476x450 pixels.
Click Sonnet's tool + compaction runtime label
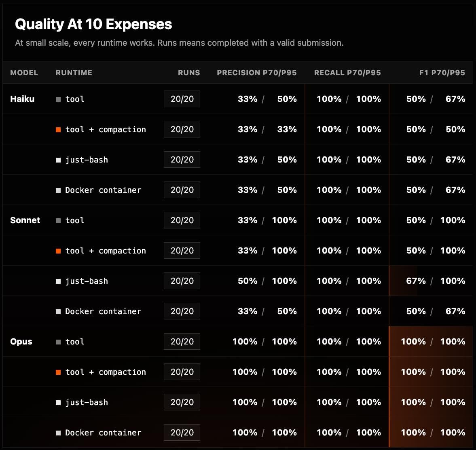coord(106,251)
